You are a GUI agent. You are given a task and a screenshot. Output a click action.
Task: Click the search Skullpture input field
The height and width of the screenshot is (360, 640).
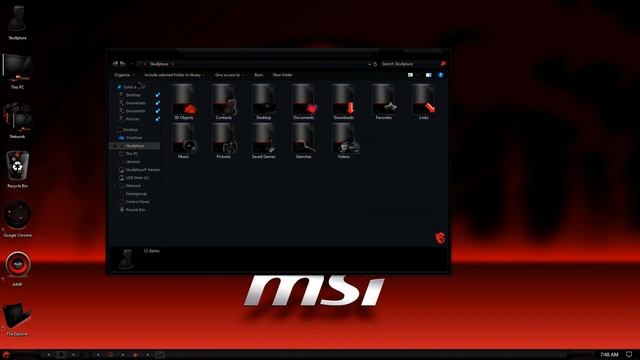pyautogui.click(x=409, y=64)
